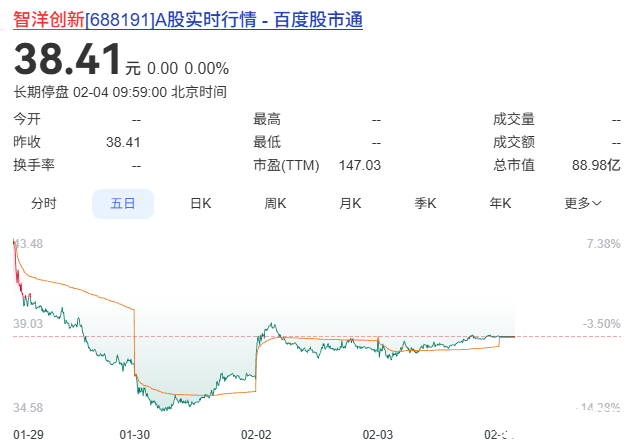Click the 39.03 axis label

coord(28,324)
